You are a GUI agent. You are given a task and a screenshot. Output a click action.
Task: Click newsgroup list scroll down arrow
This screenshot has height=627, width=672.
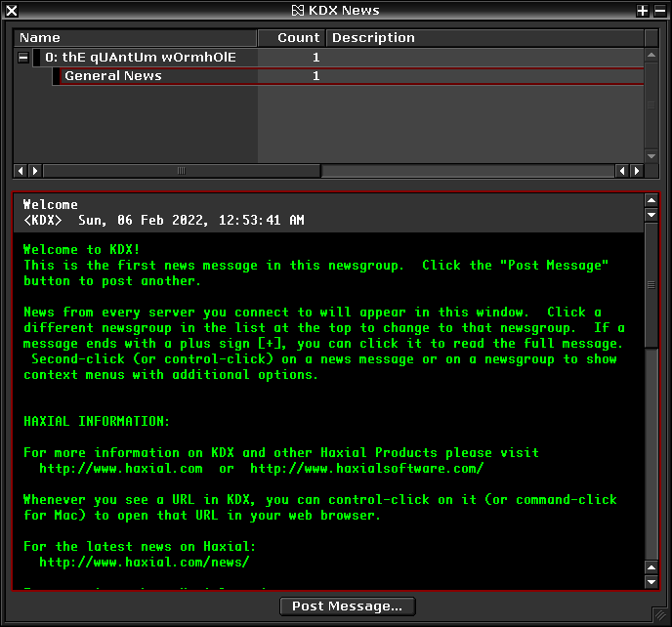[x=651, y=156]
